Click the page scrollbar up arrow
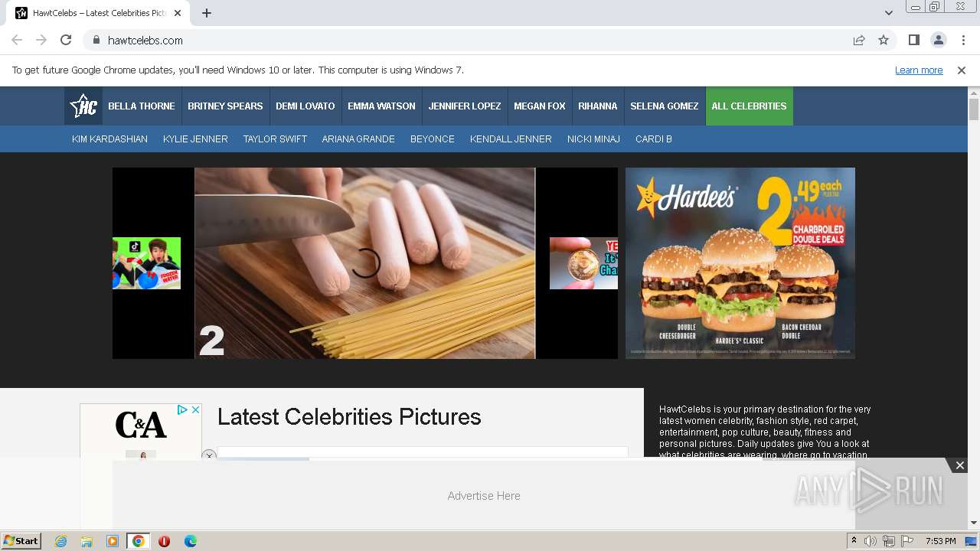This screenshot has width=980, height=551. (974, 93)
